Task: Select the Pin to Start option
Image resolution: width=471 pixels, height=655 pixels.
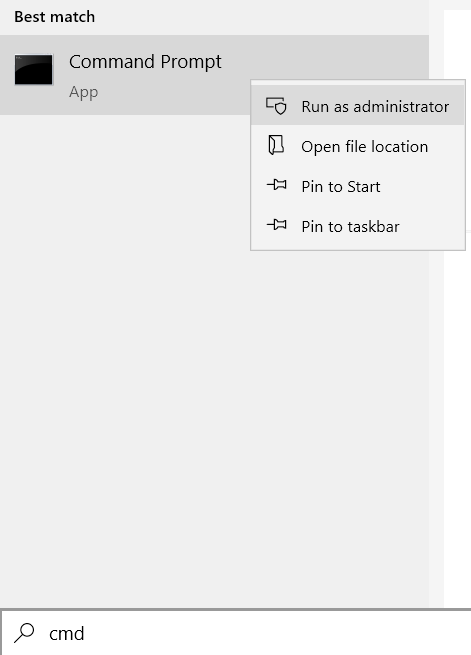Action: point(357,186)
